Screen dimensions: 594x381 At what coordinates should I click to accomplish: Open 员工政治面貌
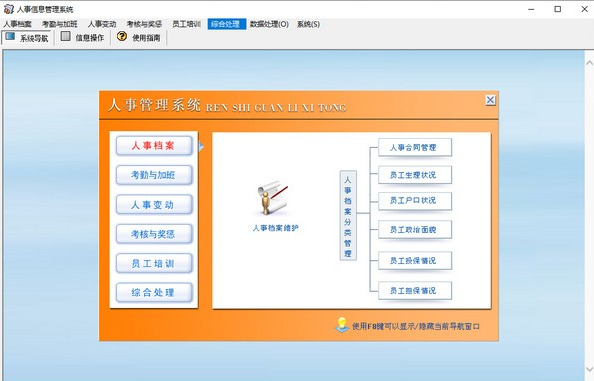[x=415, y=230]
